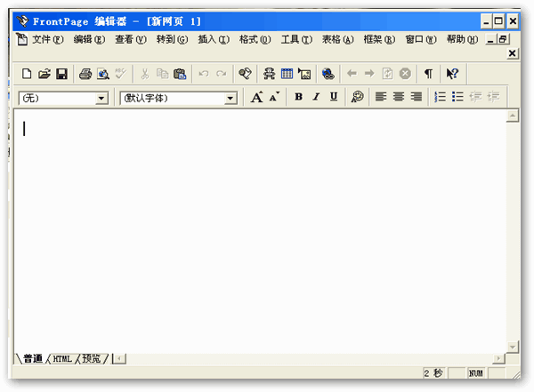Open the text color palette icon
534x392 pixels.
[x=357, y=97]
